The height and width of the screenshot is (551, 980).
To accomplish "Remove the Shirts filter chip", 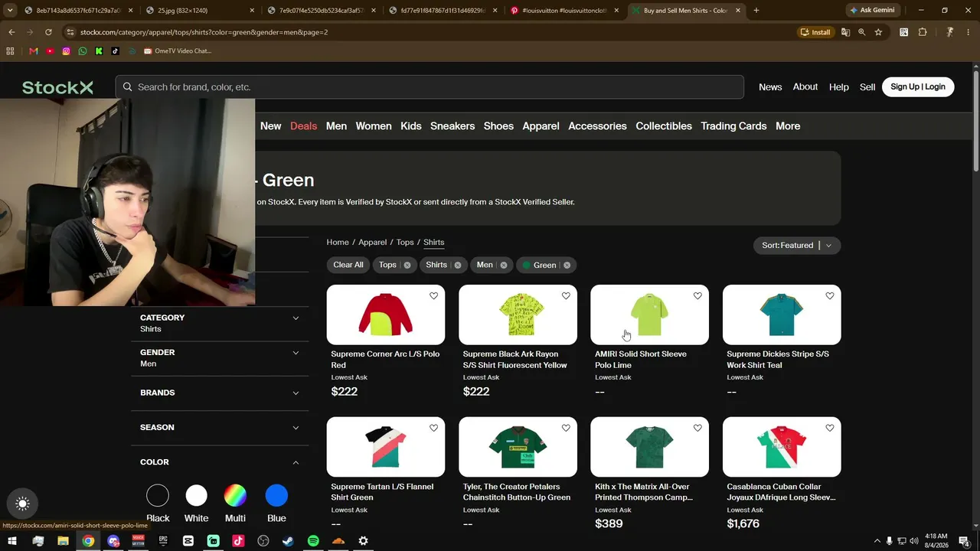I will click(x=458, y=266).
